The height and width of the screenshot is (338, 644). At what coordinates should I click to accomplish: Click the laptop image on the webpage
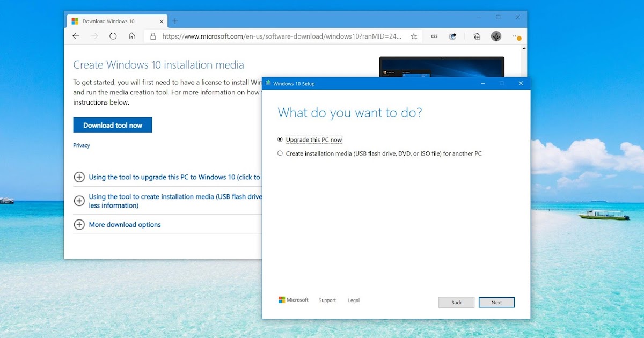pos(442,67)
